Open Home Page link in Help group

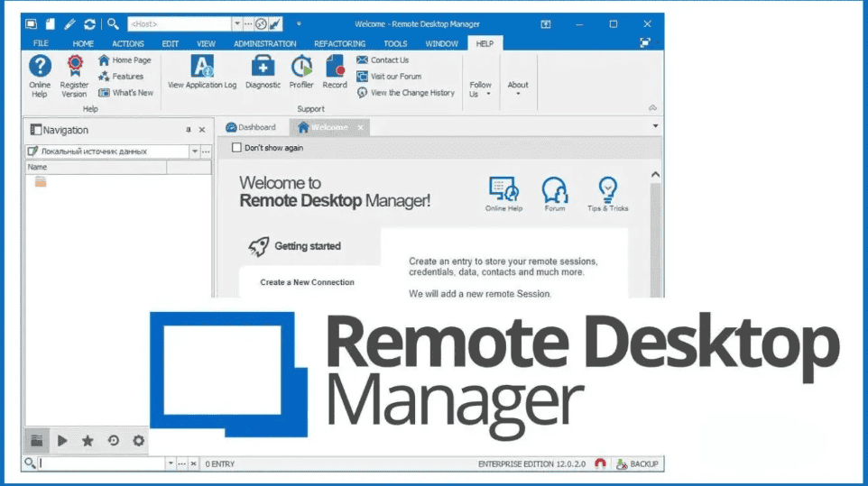click(x=125, y=60)
